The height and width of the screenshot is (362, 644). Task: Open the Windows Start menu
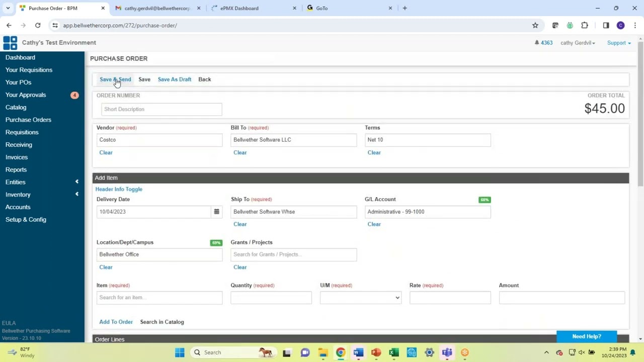pyautogui.click(x=180, y=352)
